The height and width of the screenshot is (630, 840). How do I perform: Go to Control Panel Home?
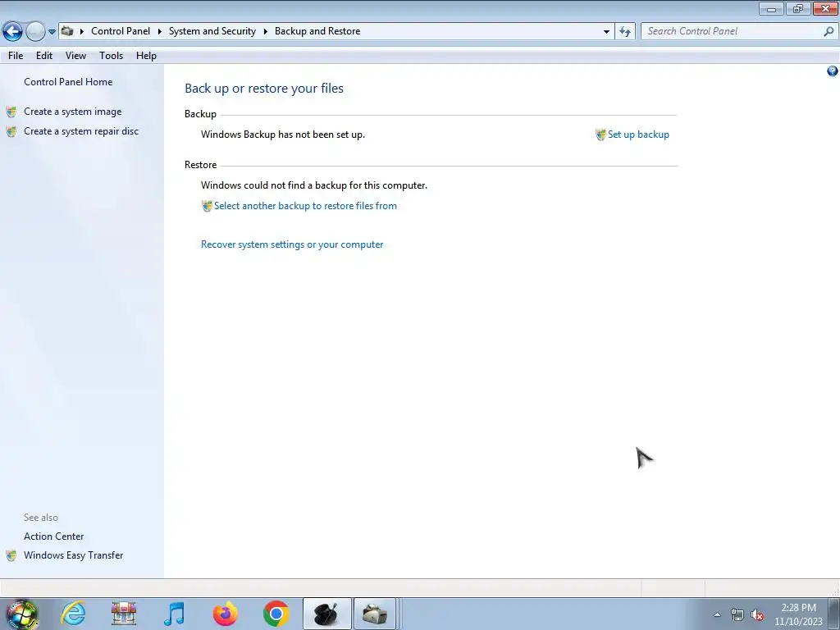(x=68, y=82)
